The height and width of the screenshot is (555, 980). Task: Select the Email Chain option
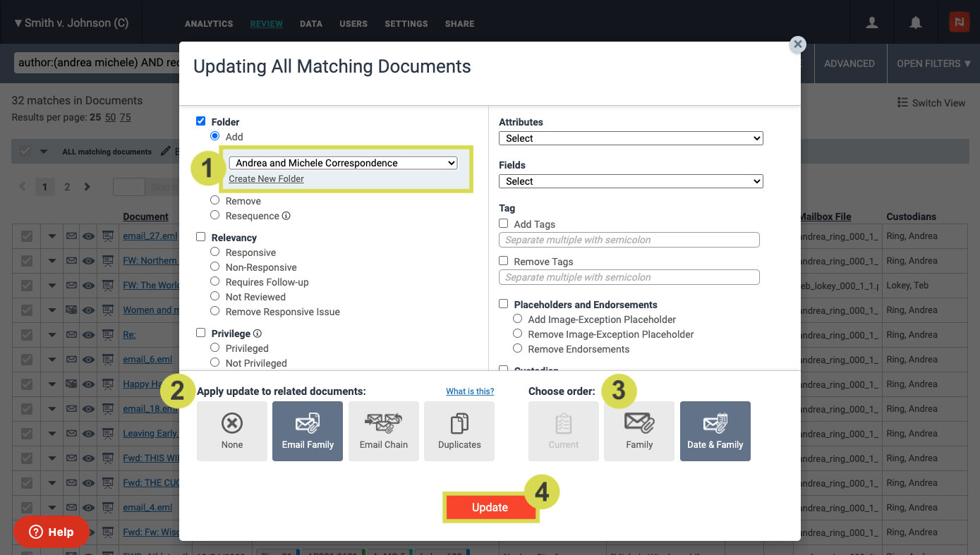tap(384, 432)
